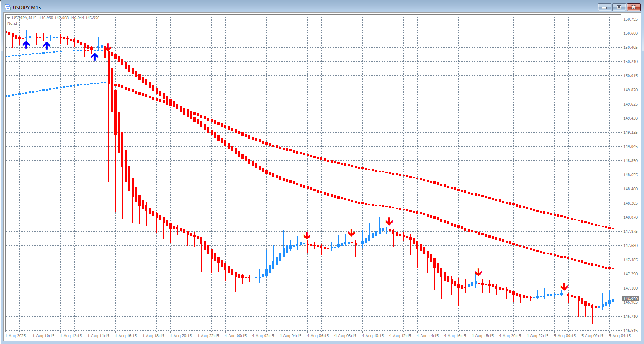
Task: Click the '1 Aug 20:15' time axis label
Action: click(x=181, y=336)
